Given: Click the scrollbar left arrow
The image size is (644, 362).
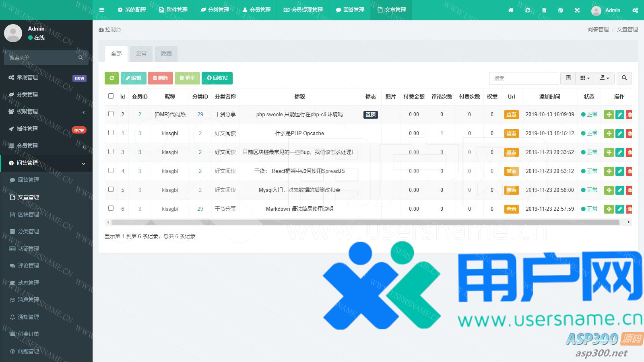Looking at the screenshot, I should (x=108, y=222).
